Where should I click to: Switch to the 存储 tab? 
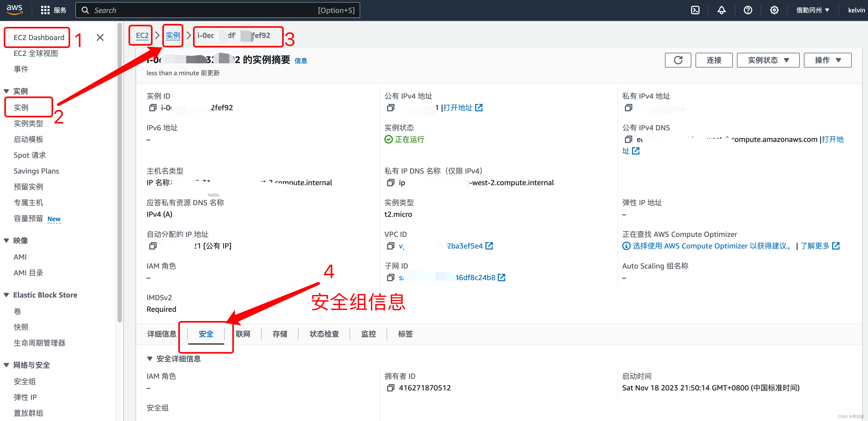pyautogui.click(x=280, y=334)
